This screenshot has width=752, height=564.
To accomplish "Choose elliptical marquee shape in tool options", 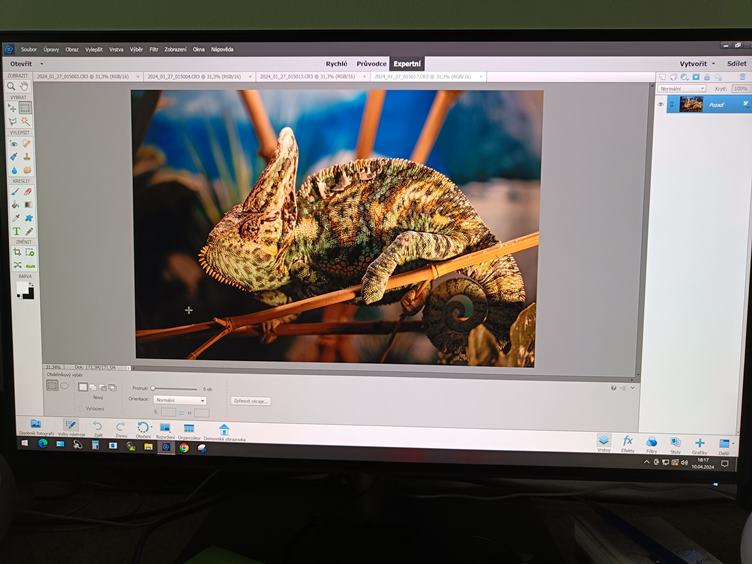I will click(x=64, y=386).
